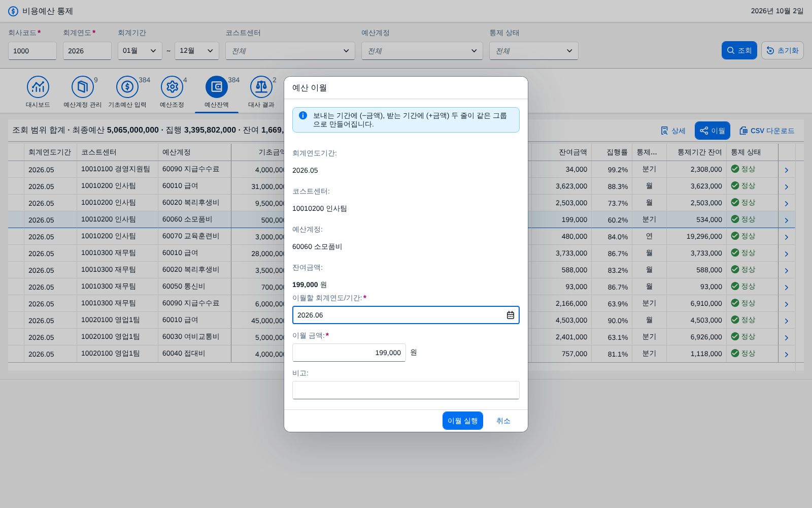This screenshot has width=812, height=508.
Task: Click 취소 to cancel the dialog
Action: (503, 421)
